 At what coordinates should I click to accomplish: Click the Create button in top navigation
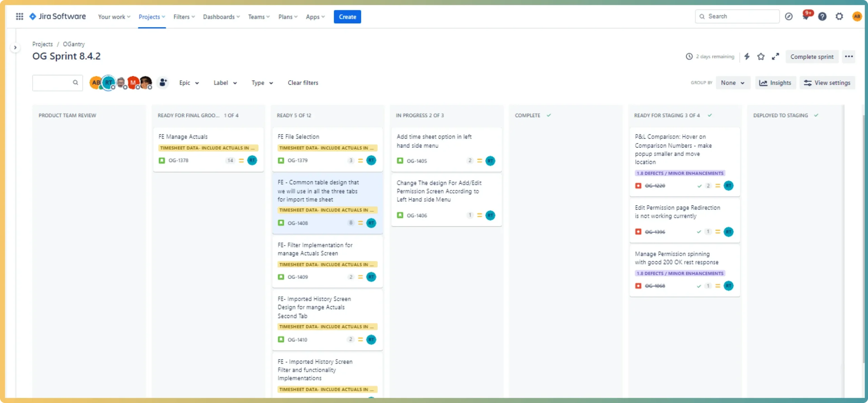(x=348, y=17)
